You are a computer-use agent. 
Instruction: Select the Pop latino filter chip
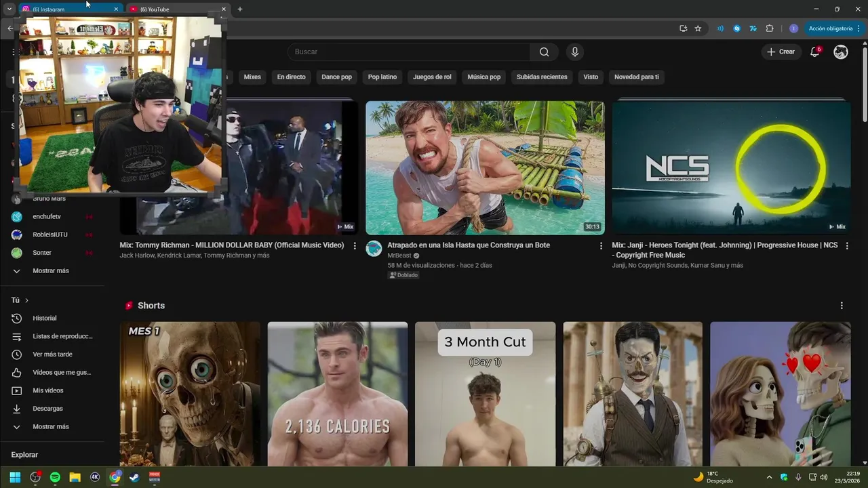pos(382,77)
